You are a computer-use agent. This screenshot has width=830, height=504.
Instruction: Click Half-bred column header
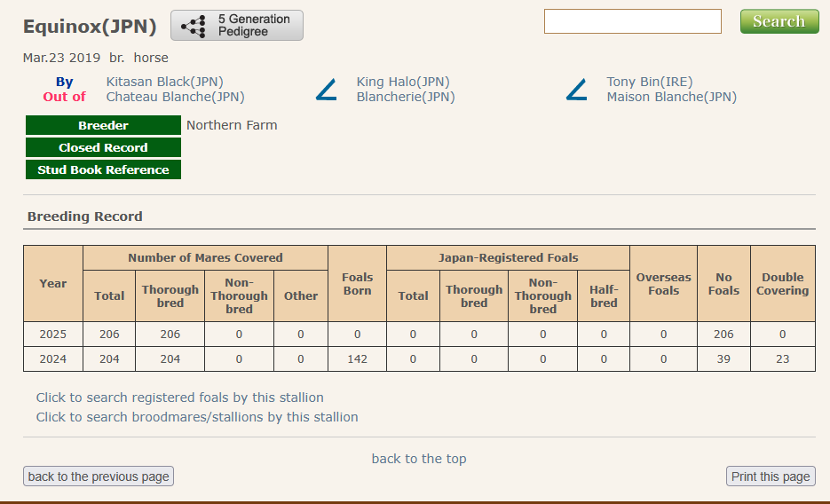[x=604, y=296]
